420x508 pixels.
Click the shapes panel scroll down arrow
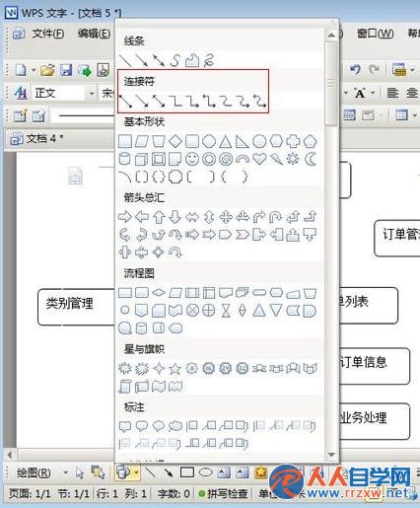(331, 455)
